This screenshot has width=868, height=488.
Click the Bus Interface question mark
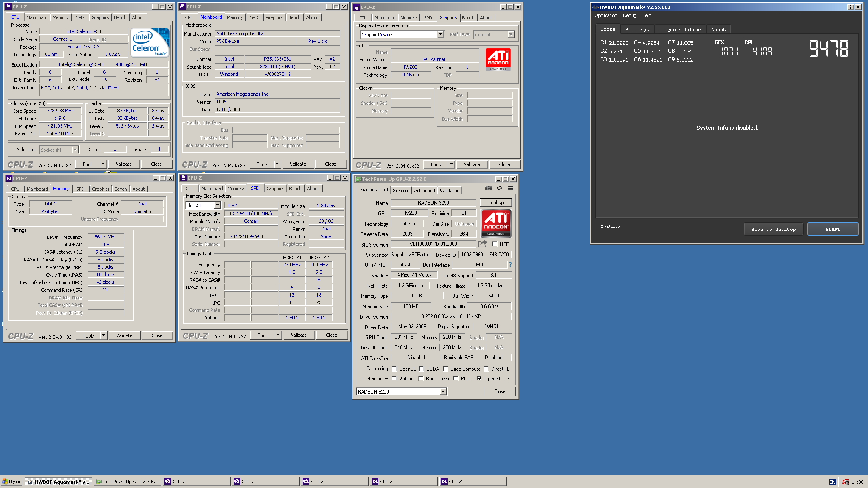[510, 265]
